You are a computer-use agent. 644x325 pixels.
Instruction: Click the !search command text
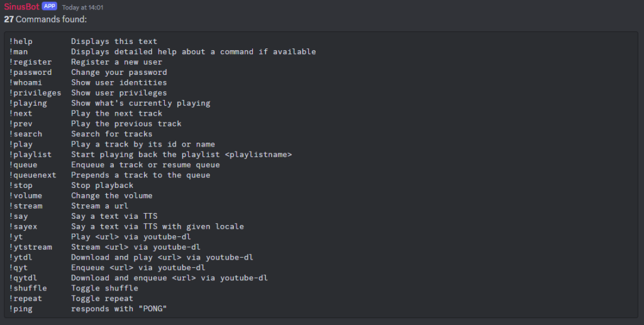(26, 134)
